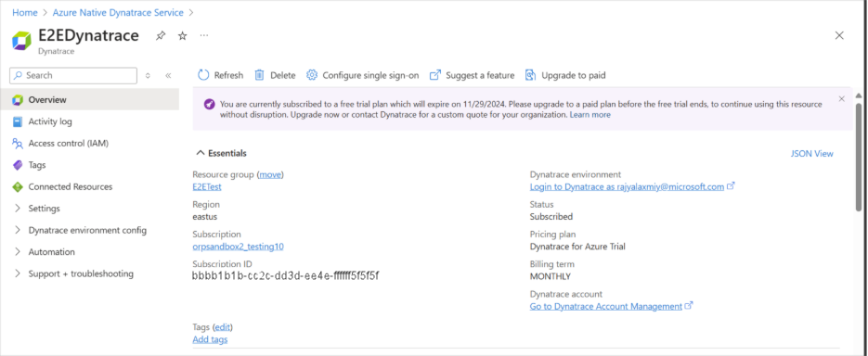Click the Suggest a feature icon
The height and width of the screenshot is (356, 868).
tap(435, 75)
